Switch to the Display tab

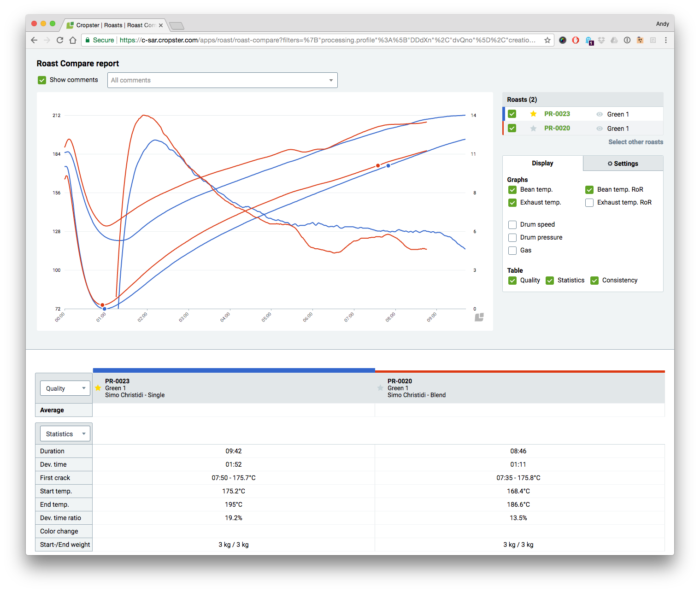542,163
